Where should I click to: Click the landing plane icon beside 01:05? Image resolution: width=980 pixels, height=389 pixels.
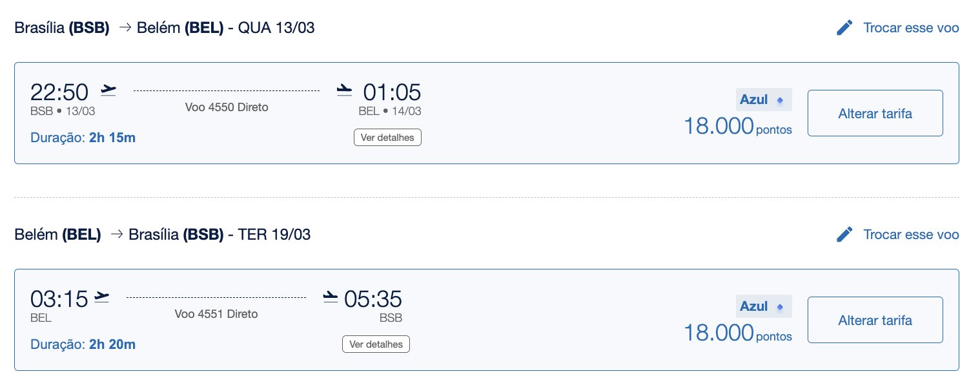pos(345,90)
